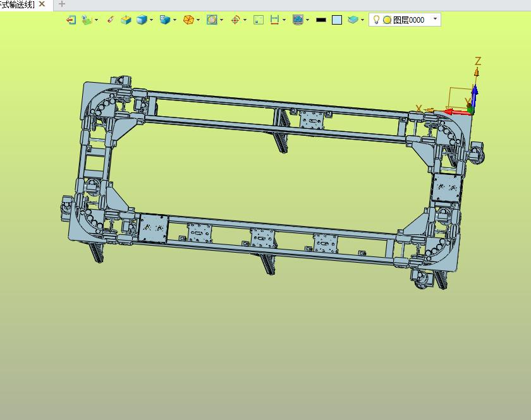
Task: Open the layer stack dropdown arrow
Action: coord(362,20)
